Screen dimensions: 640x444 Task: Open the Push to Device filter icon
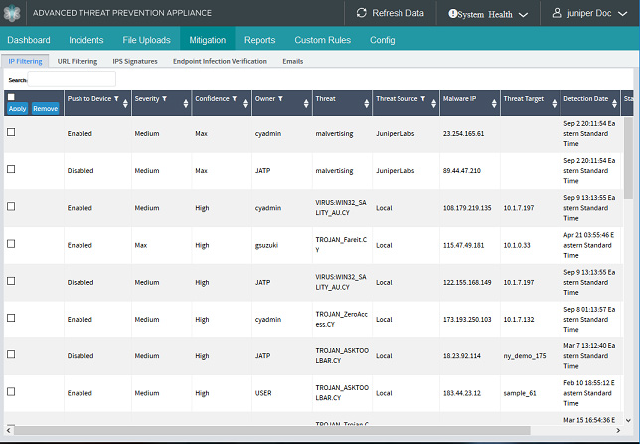tap(116, 99)
